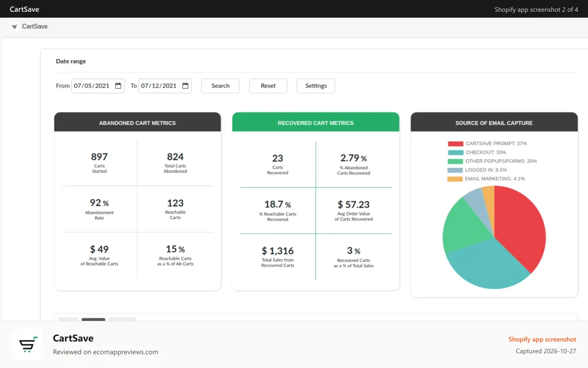Click the green Other Popups/Forms legend swatch

[x=455, y=161]
